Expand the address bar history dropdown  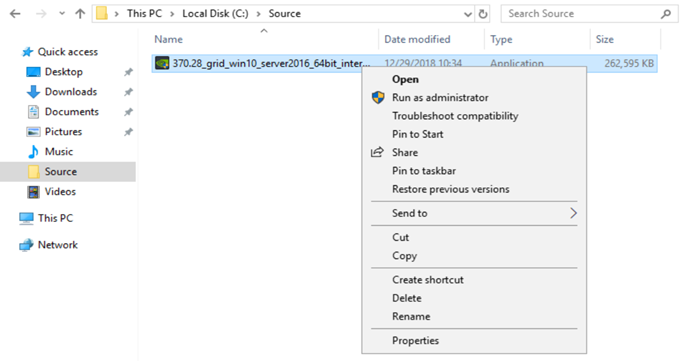[x=467, y=14]
